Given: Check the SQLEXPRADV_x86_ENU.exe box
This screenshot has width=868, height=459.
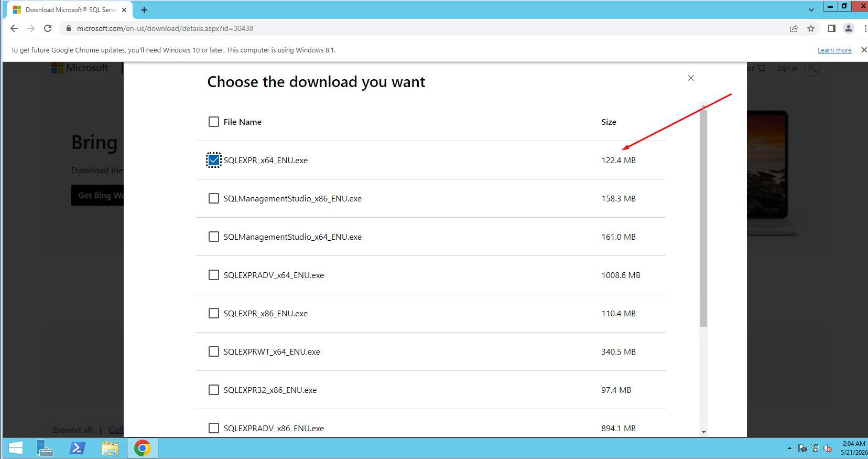Looking at the screenshot, I should click(x=214, y=428).
